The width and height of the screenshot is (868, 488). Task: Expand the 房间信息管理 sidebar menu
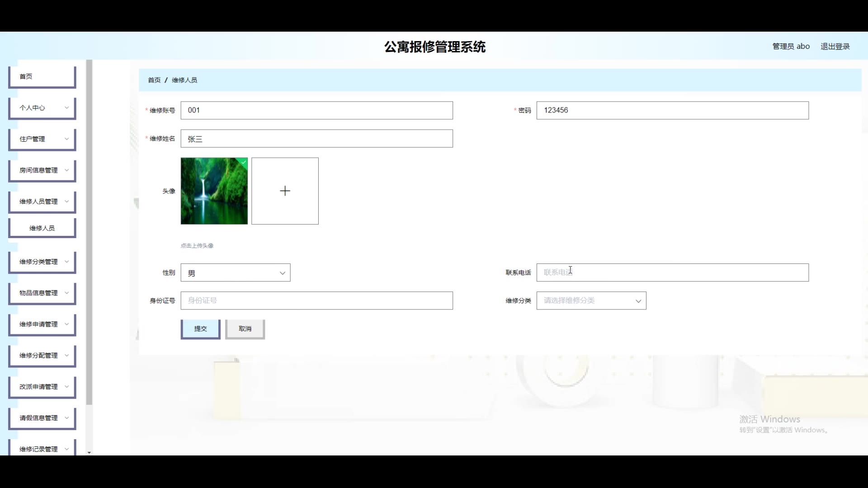42,170
